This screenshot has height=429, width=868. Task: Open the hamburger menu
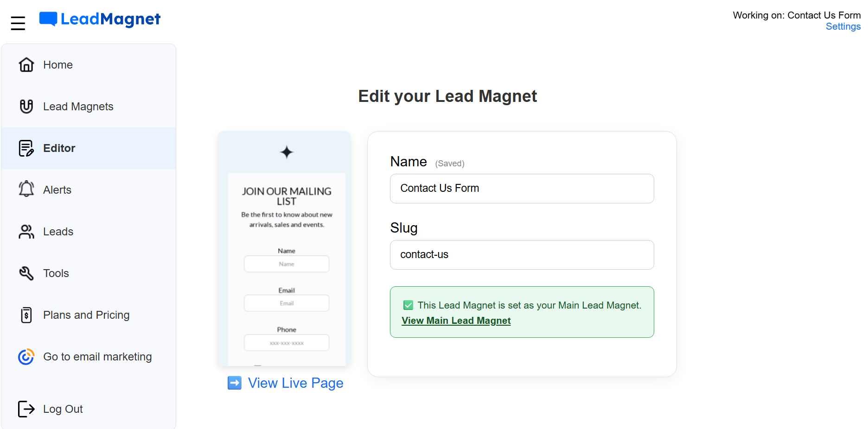click(x=18, y=22)
